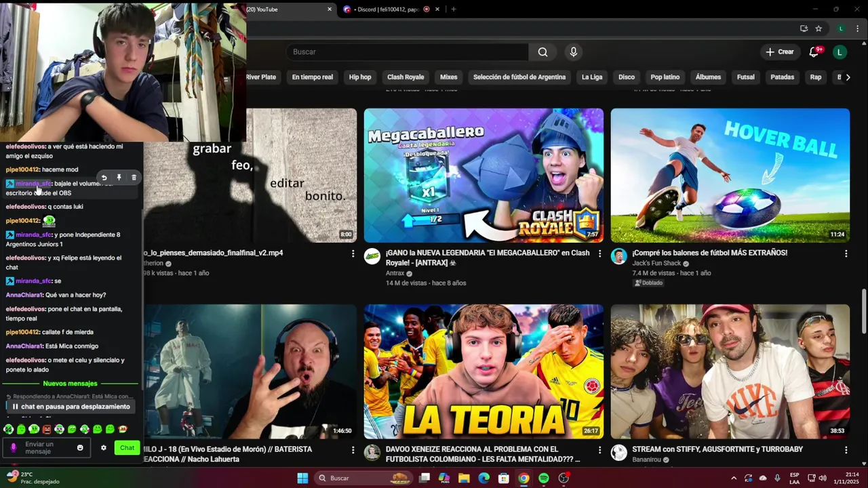
Task: Resume chat via the paused-chat banner
Action: pos(71,407)
